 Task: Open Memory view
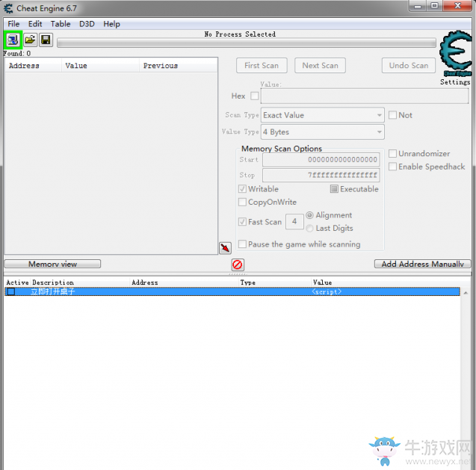(52, 264)
